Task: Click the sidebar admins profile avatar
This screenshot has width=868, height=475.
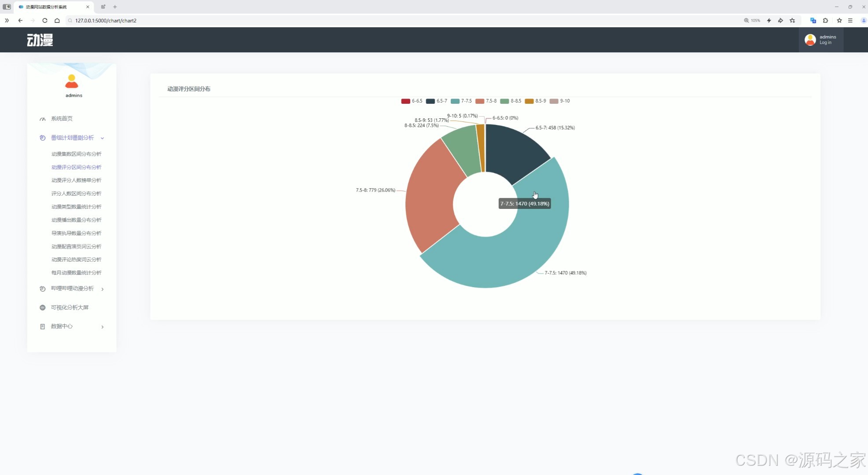Action: pos(72,81)
